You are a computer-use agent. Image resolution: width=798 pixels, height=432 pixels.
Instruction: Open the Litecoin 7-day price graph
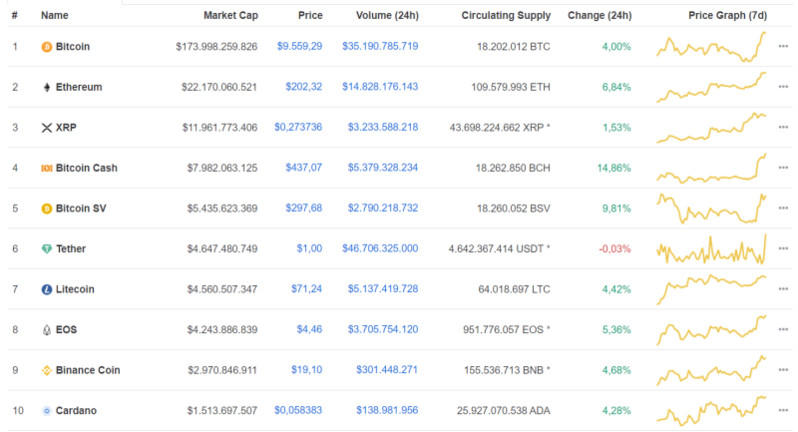point(711,289)
